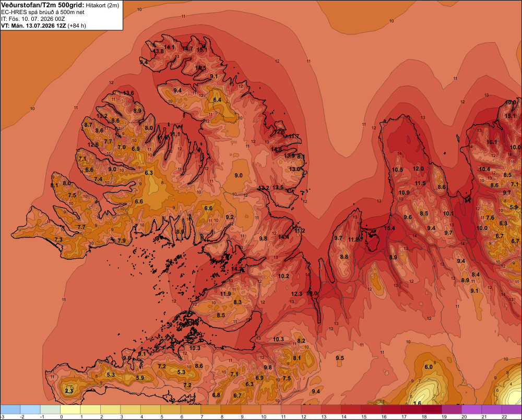
Task: Click the 'VT: Mán. 13.07.2026 12Z' valid time line
Action: pos(33,26)
